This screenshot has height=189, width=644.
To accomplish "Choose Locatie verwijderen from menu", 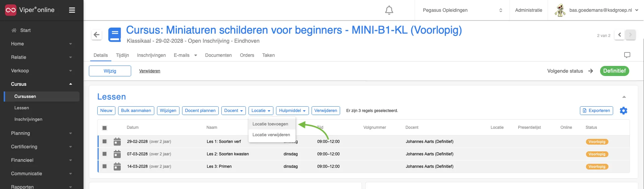I will (x=272, y=135).
